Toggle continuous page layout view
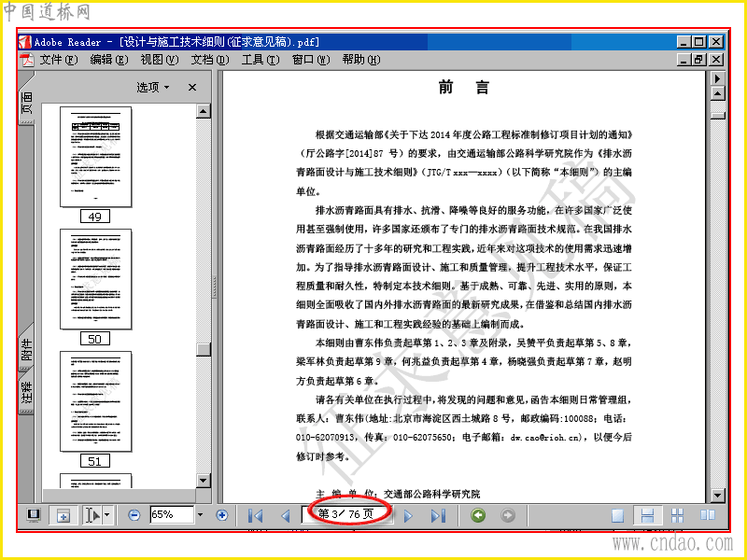 coord(647,515)
